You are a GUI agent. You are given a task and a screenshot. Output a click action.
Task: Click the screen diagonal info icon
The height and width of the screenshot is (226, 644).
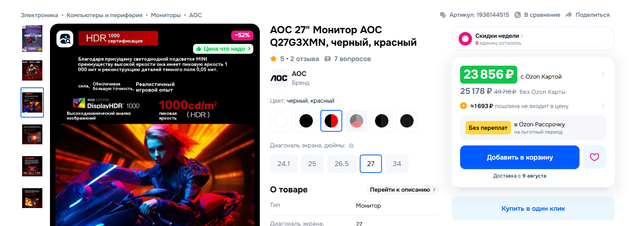coord(351,145)
